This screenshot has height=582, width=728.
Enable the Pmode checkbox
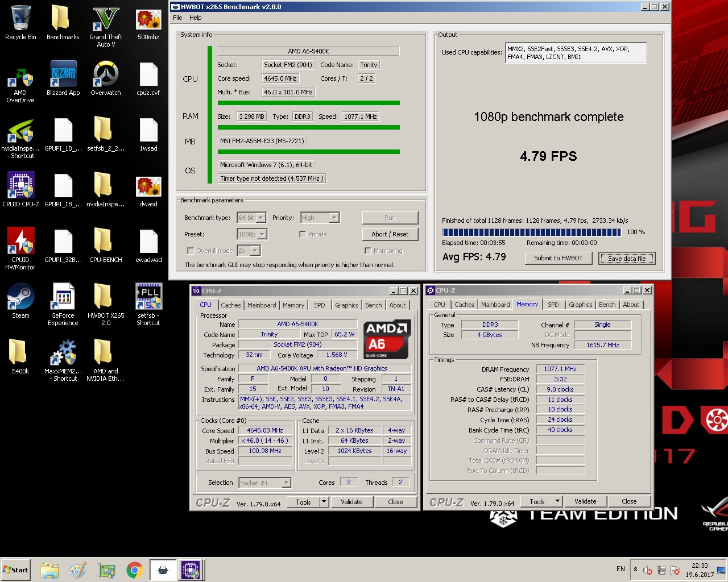303,234
